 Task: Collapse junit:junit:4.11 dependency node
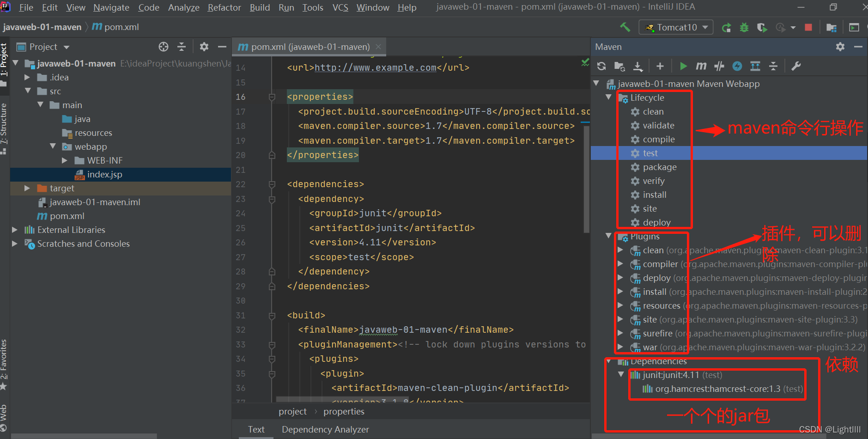[x=621, y=375]
